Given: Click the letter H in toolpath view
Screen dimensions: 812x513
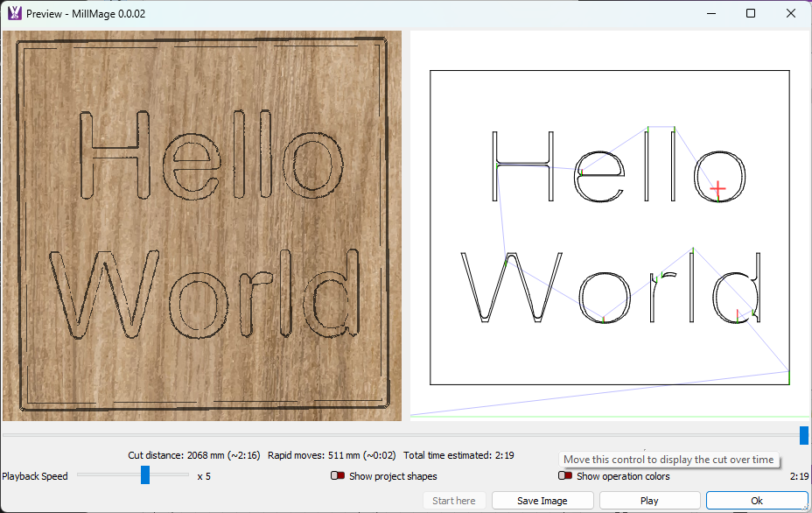Looking at the screenshot, I should click(x=522, y=165).
